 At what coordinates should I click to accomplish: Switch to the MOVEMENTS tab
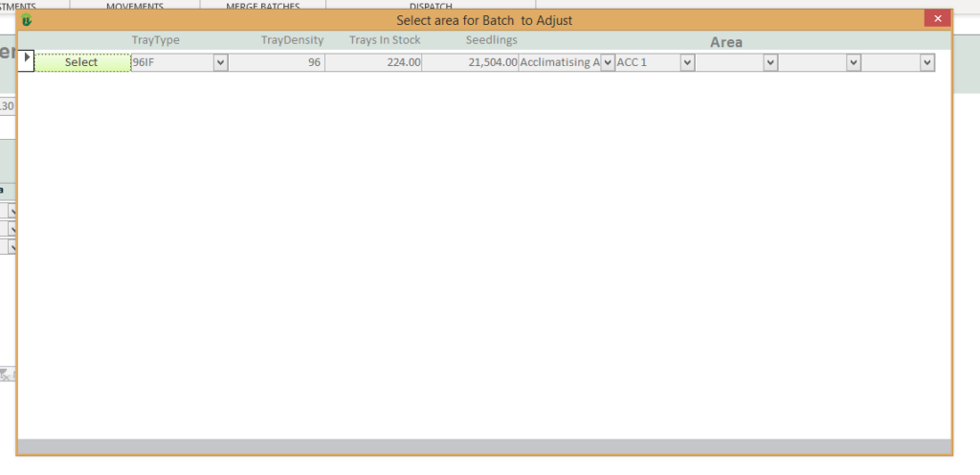[134, 6]
